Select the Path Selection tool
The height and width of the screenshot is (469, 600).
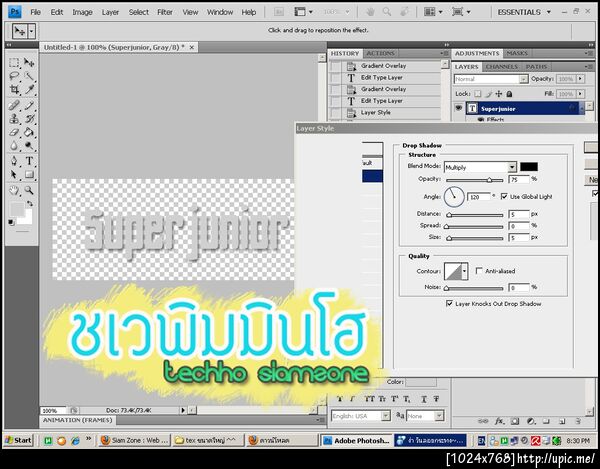14,174
